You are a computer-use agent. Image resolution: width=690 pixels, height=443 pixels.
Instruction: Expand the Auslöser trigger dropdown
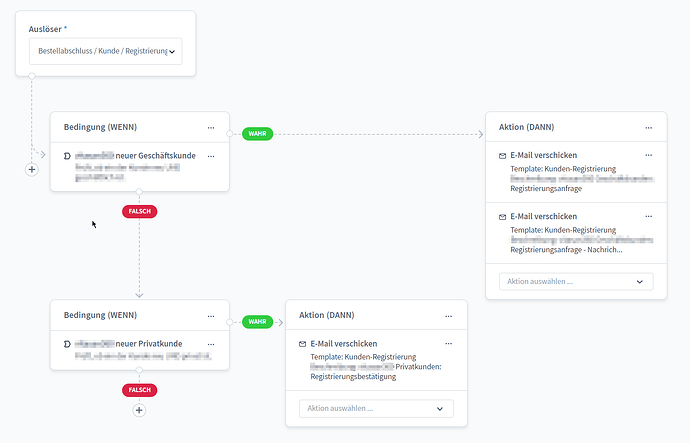point(106,51)
